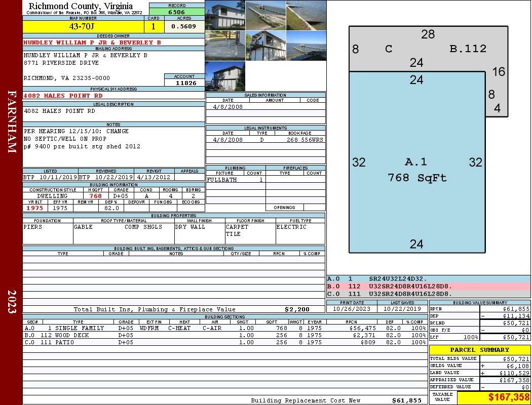The image size is (532, 405).
Task: Click the listed date BTP 10/11/2019
Action: point(50,177)
